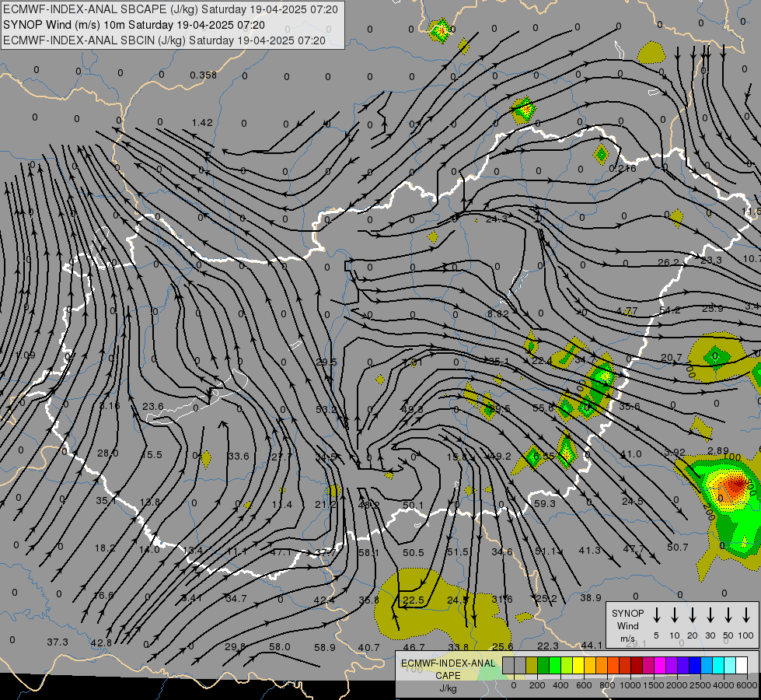The height and width of the screenshot is (700, 761).
Task: Click the 37.3 value on the map
Action: pos(58,642)
